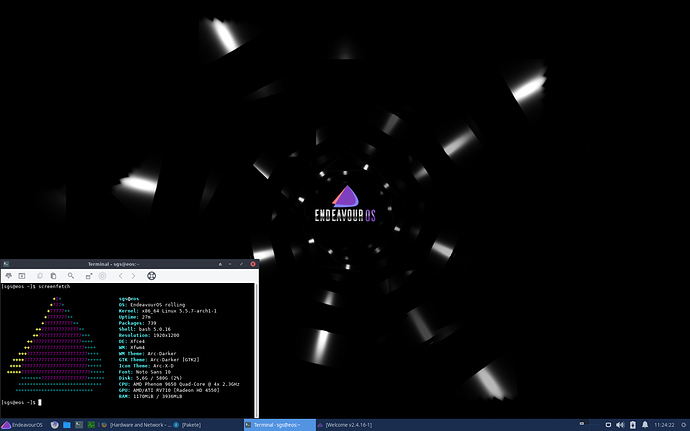Image resolution: width=690 pixels, height=431 pixels.
Task: Click the terminal window menu icon in title bar
Action: coord(6,264)
